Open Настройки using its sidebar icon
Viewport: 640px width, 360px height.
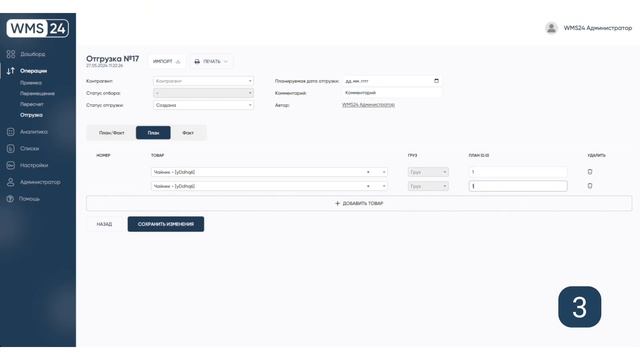click(11, 165)
